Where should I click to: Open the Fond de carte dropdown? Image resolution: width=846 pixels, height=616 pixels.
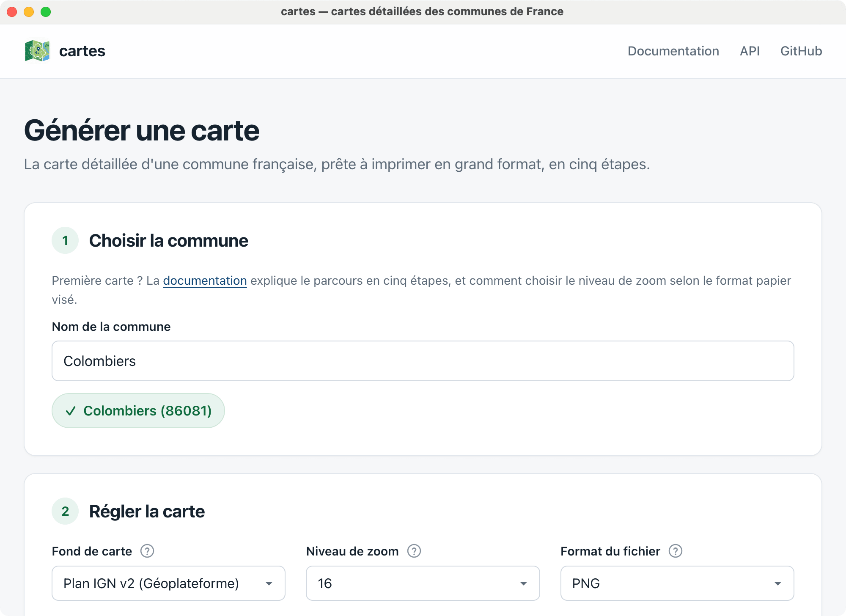coord(168,583)
